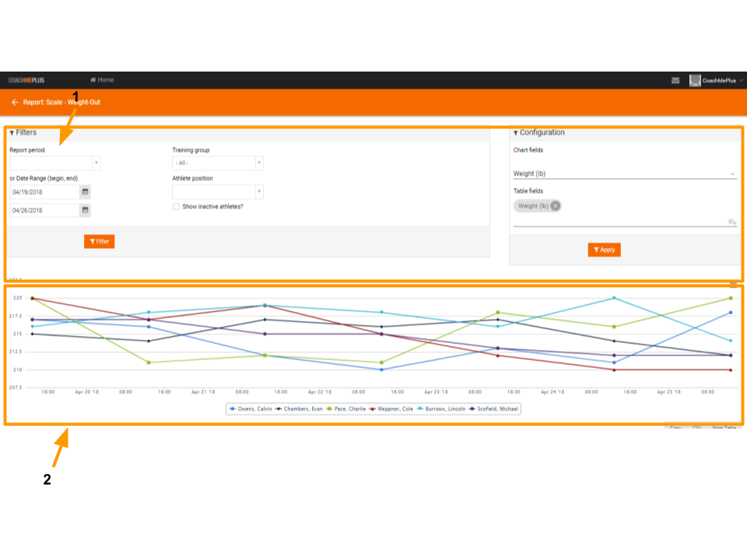Collapse the Filters panel header

click(x=23, y=132)
